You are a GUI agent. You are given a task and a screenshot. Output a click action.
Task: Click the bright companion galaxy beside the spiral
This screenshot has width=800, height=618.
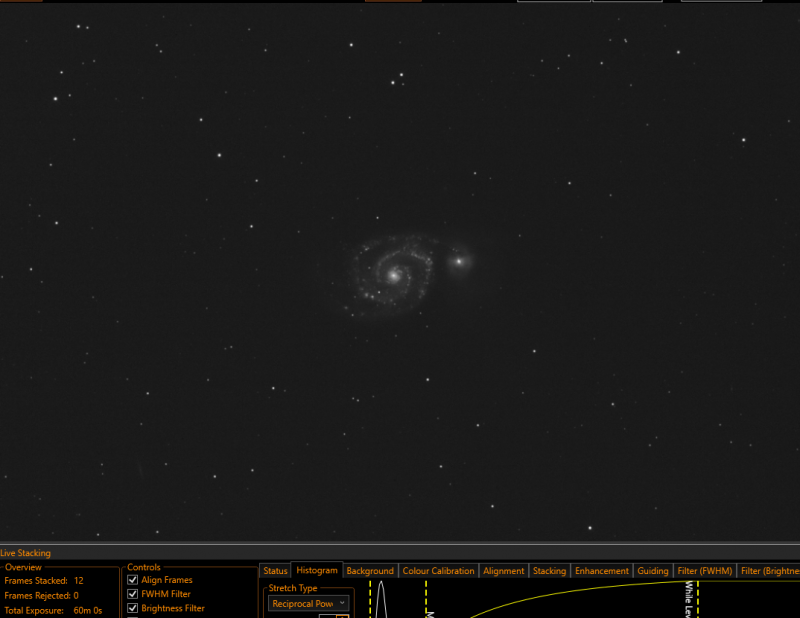click(x=459, y=261)
